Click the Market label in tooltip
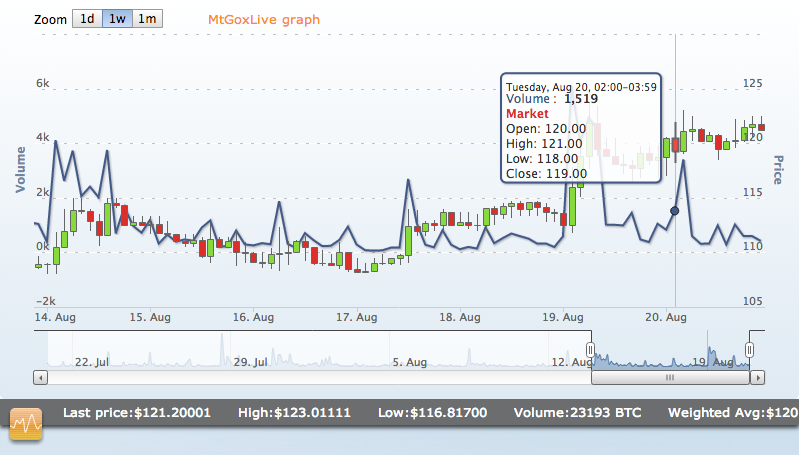This screenshot has height=455, width=799. click(527, 114)
